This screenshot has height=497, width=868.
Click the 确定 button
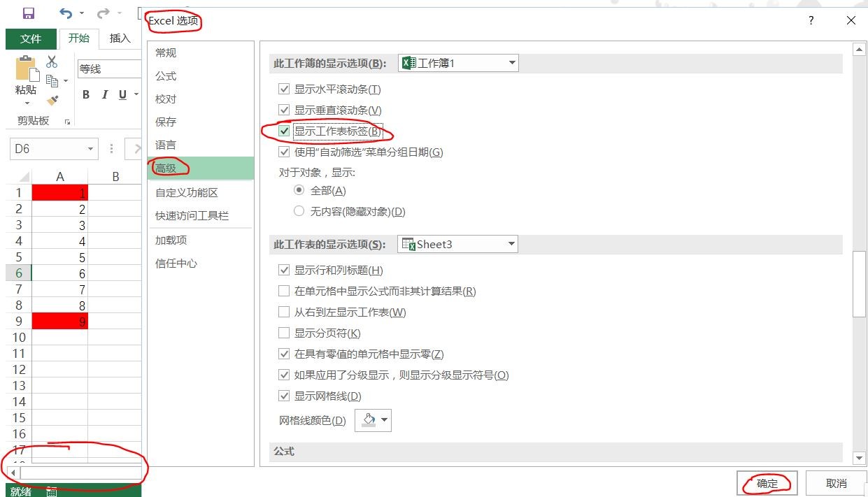(x=766, y=482)
